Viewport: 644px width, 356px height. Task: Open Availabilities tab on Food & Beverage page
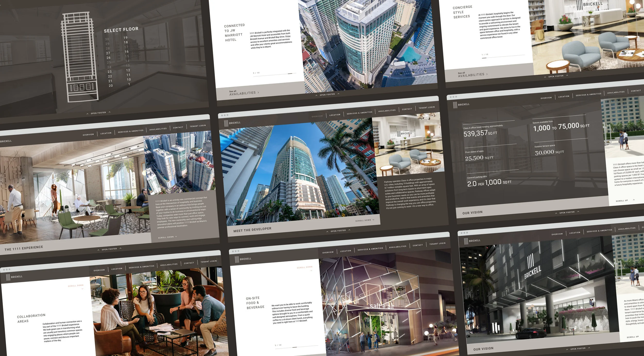(398, 247)
